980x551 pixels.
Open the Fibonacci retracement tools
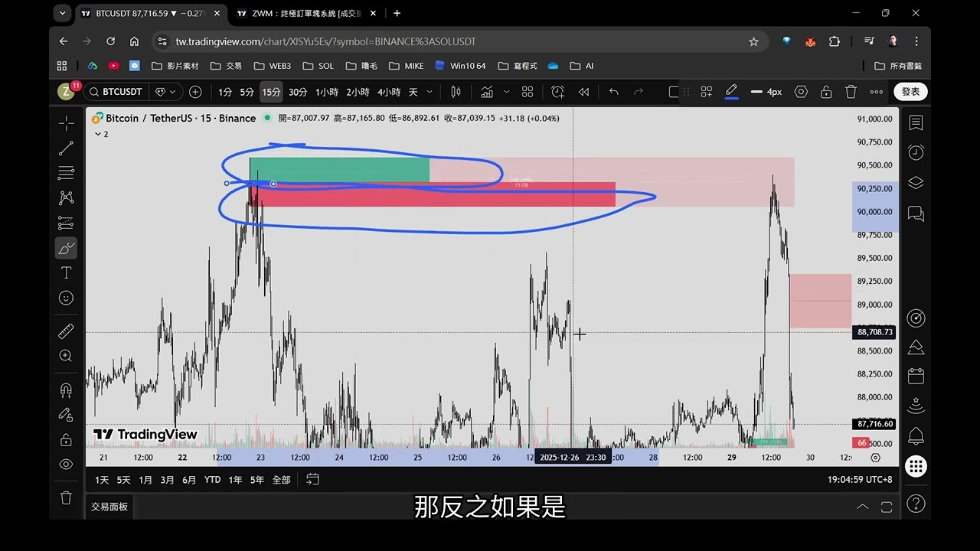[x=67, y=173]
